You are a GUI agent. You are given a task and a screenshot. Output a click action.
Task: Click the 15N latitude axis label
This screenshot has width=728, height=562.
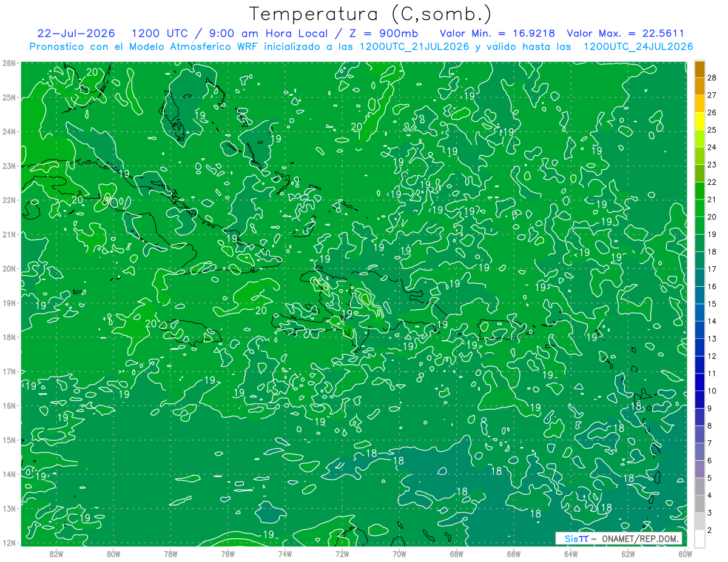tap(8, 440)
